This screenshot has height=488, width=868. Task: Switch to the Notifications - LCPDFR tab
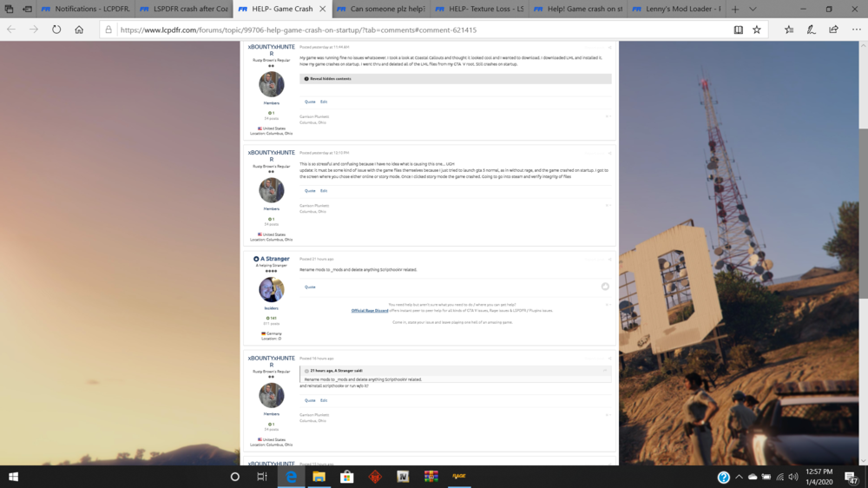(86, 9)
